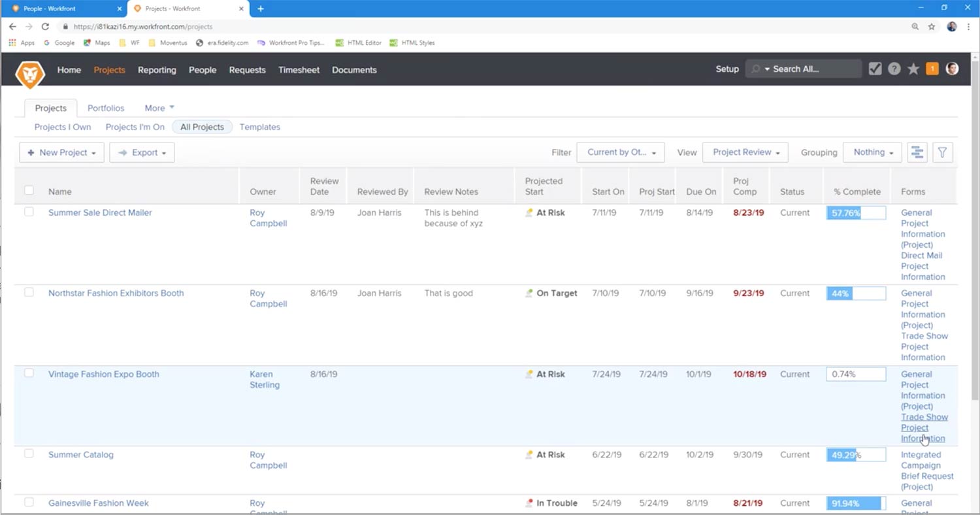Open the Google bookmark

tap(59, 42)
